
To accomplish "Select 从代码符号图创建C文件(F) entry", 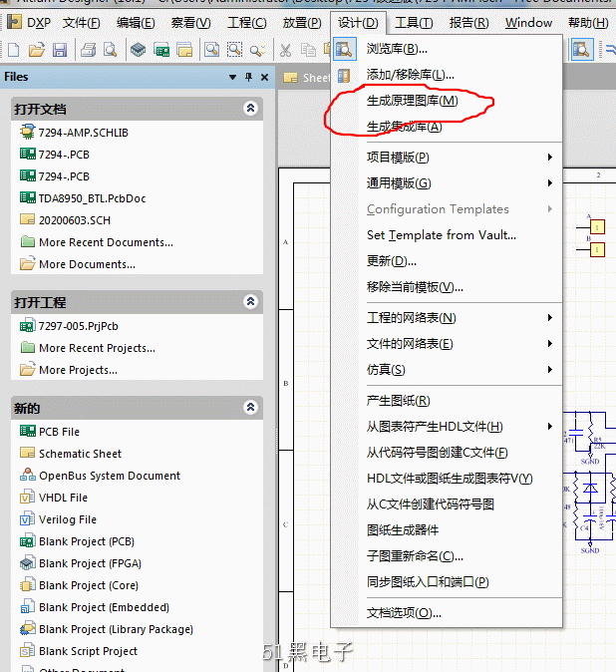I will click(447, 453).
